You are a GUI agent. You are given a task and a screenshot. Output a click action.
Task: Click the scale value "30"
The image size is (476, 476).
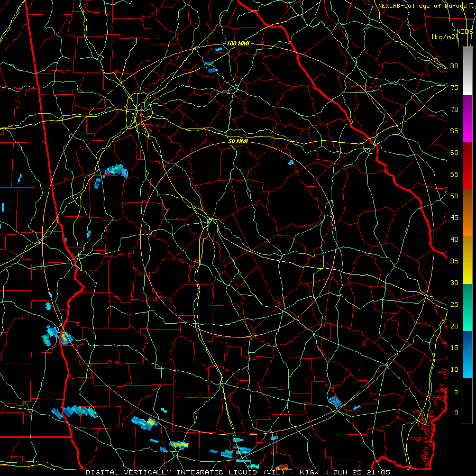point(454,282)
